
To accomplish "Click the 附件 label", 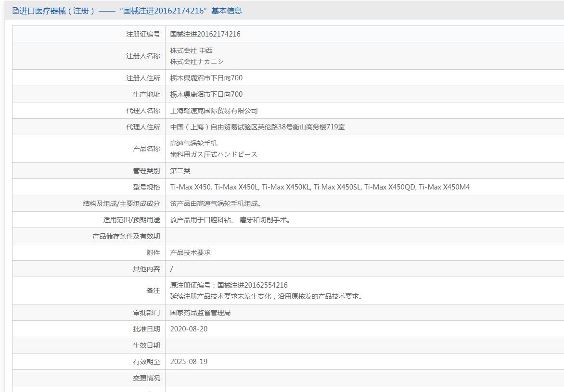I will click(x=153, y=253).
